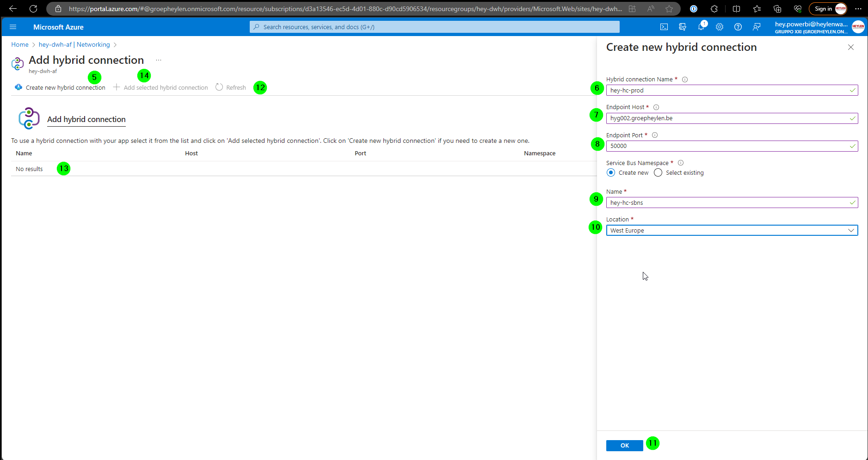The width and height of the screenshot is (868, 460).
Task: Open hey-dwh-af | Networking breadcrumb
Action: [74, 44]
